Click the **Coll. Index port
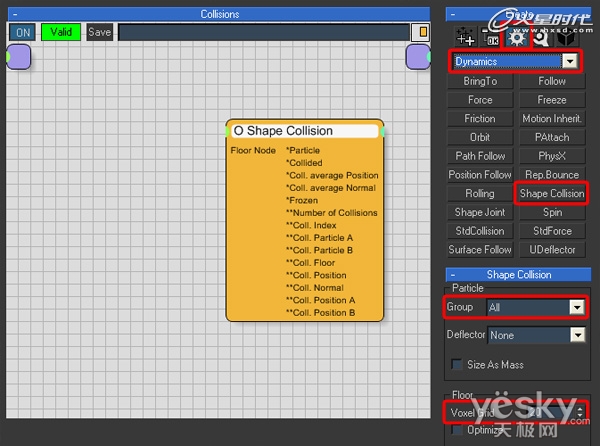The height and width of the screenshot is (446, 600). pyautogui.click(x=311, y=225)
